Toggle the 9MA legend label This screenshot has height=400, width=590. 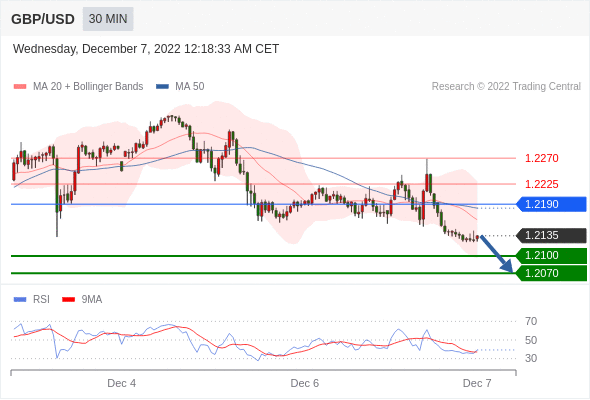(x=92, y=300)
